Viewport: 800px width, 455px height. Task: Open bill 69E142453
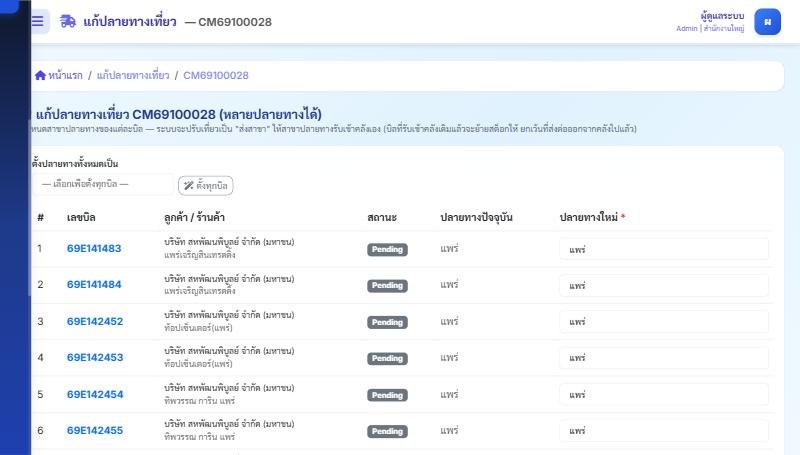pos(95,358)
